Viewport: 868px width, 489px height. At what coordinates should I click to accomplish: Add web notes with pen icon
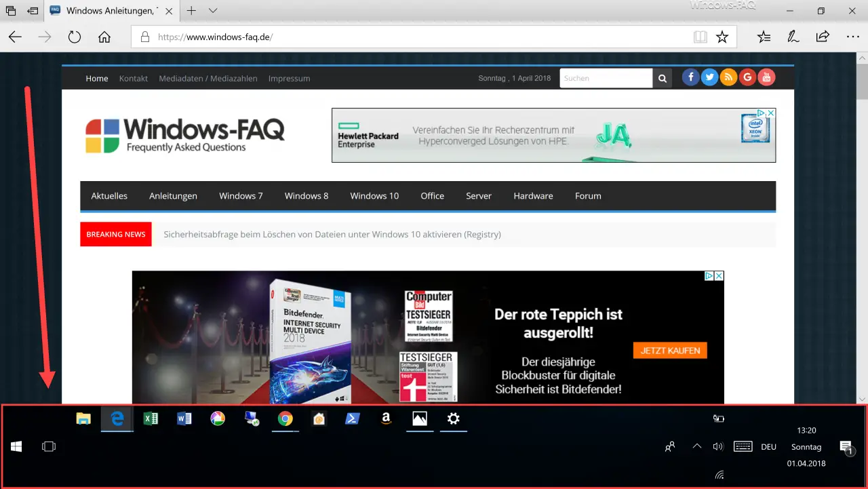pos(792,37)
